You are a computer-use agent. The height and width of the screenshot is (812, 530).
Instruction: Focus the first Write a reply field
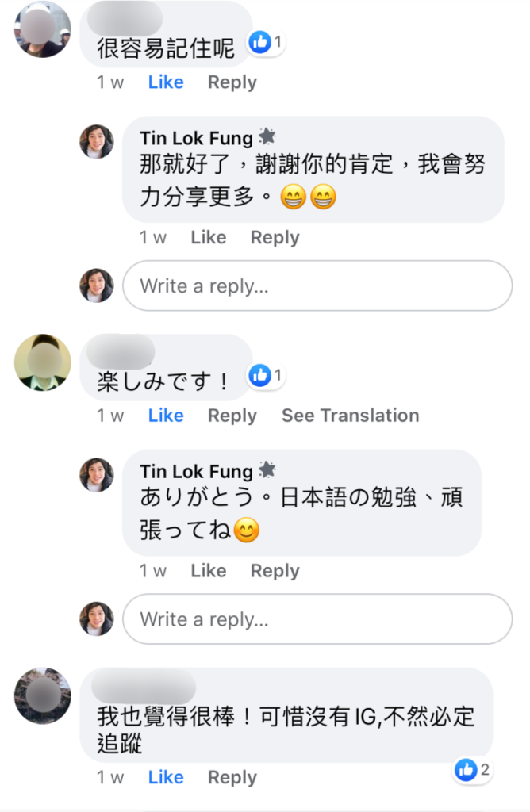(x=317, y=286)
